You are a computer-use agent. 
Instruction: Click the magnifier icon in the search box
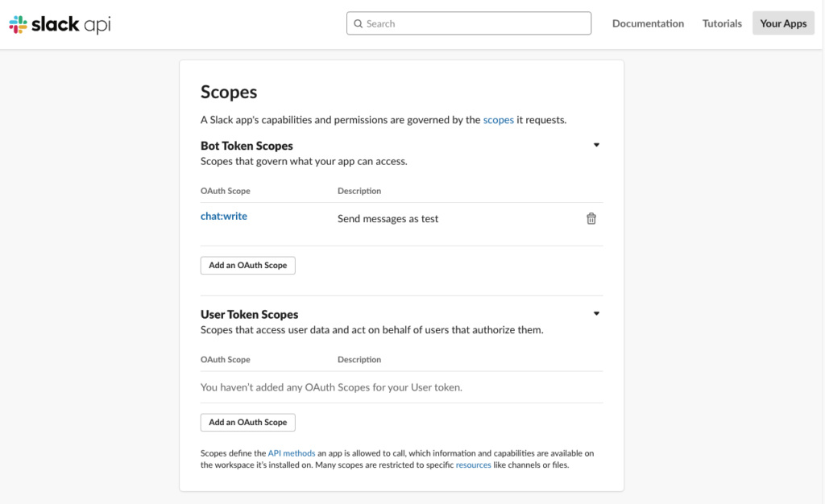(x=358, y=24)
